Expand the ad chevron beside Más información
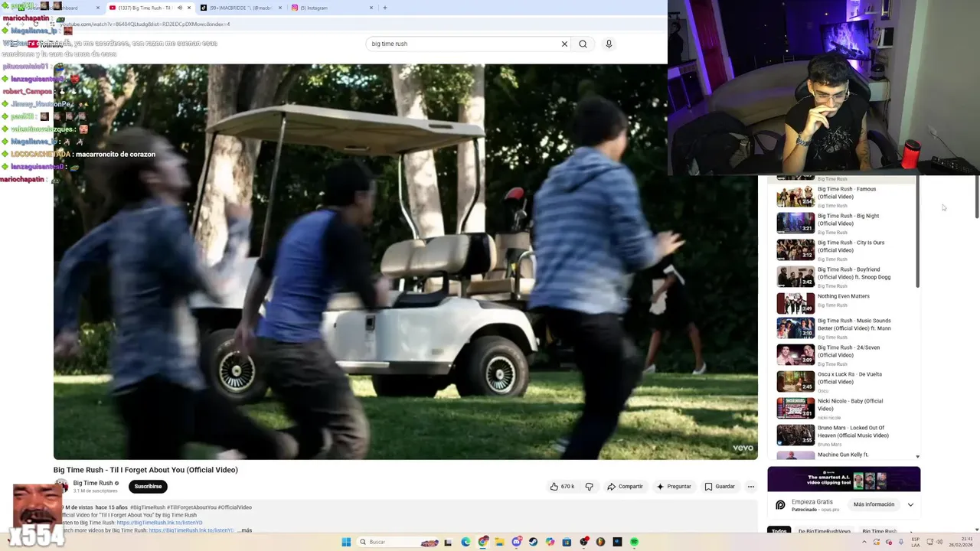Screen dimensions: 980x551 pyautogui.click(x=910, y=504)
